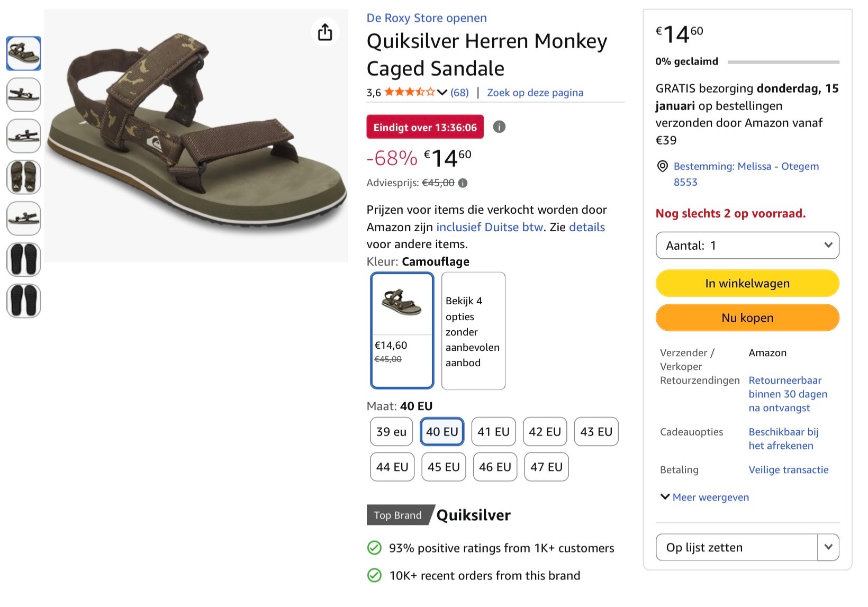Open De Roxy Store link
The width and height of the screenshot is (868, 607).
[x=427, y=18]
